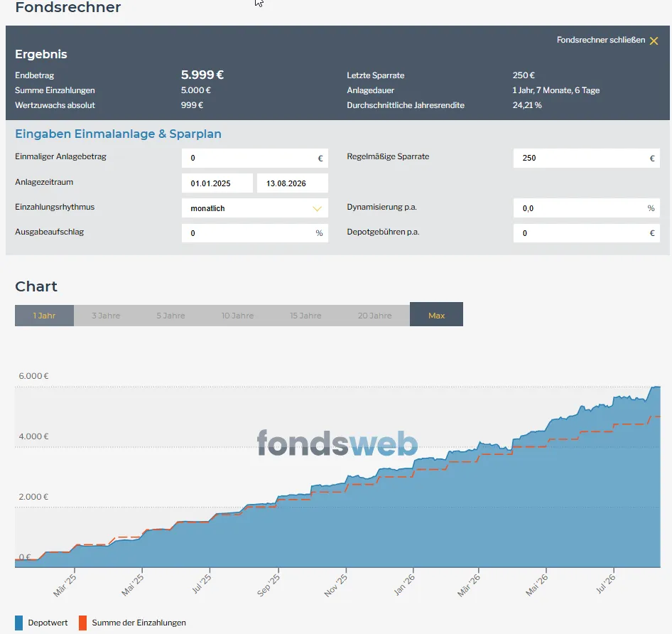Select the 10 Jahre chart tab
Image resolution: width=672 pixels, height=634 pixels.
[237, 316]
